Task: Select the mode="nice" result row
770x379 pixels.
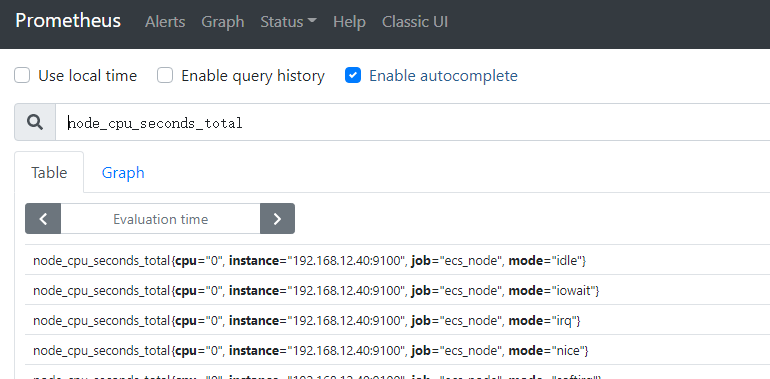Action: pos(397,351)
